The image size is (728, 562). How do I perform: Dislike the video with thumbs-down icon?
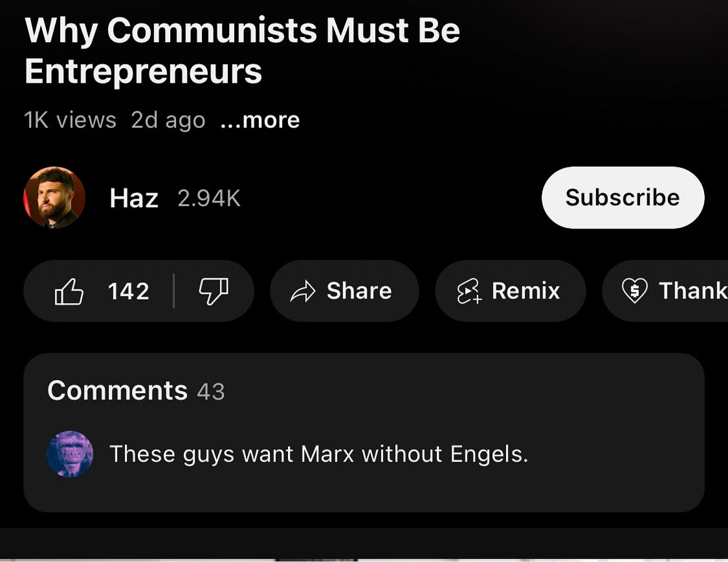pyautogui.click(x=214, y=291)
